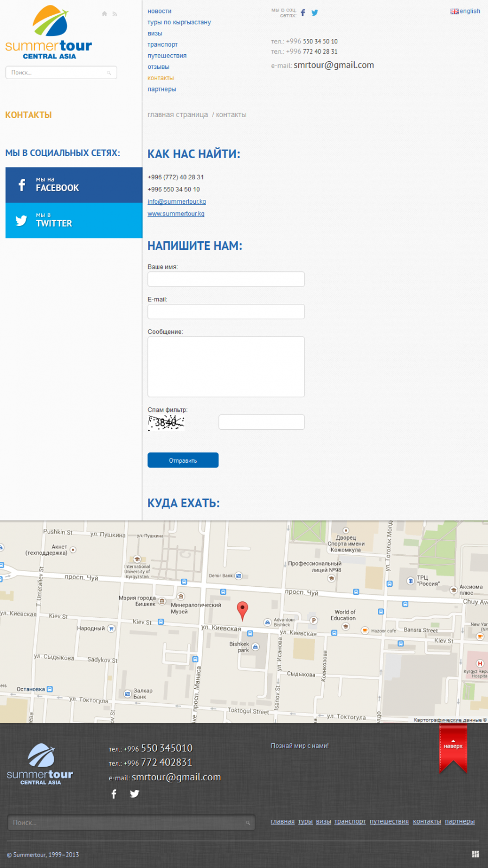Click the red наверх ribbon
488x868 pixels.
pyautogui.click(x=453, y=748)
